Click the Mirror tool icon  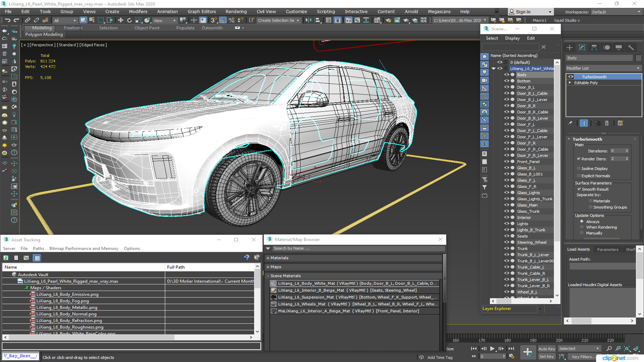pos(308,20)
